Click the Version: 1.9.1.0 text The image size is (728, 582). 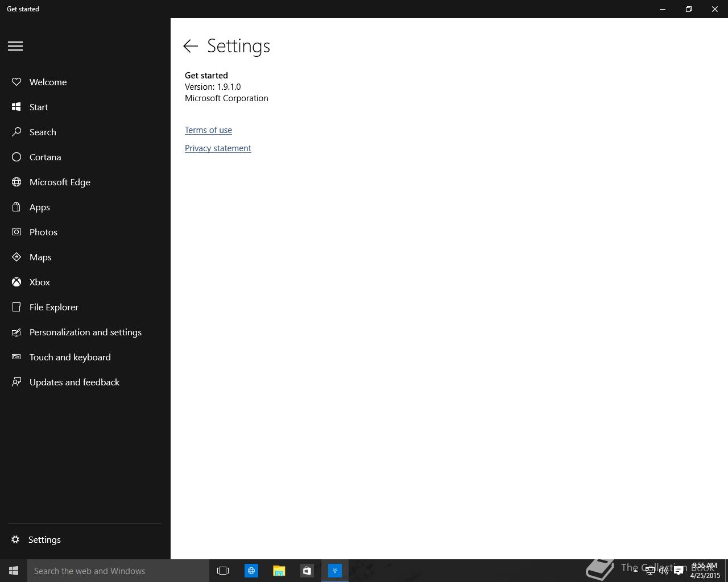(x=213, y=87)
